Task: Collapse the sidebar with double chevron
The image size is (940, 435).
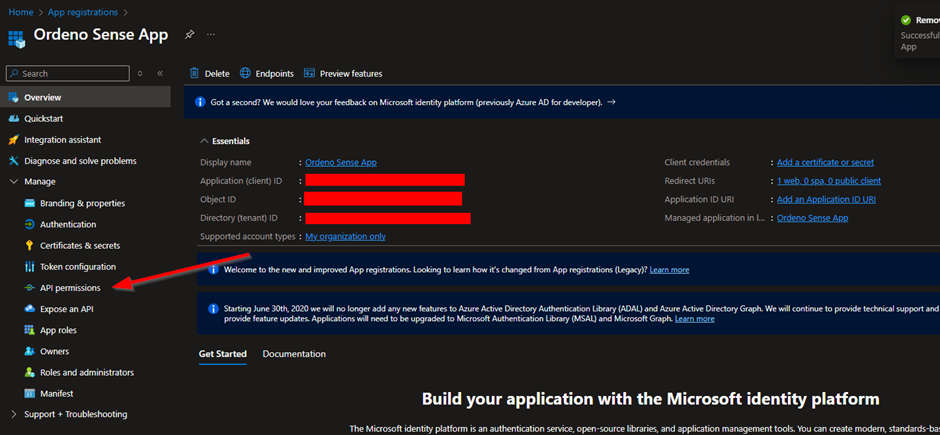Action: 160,74
